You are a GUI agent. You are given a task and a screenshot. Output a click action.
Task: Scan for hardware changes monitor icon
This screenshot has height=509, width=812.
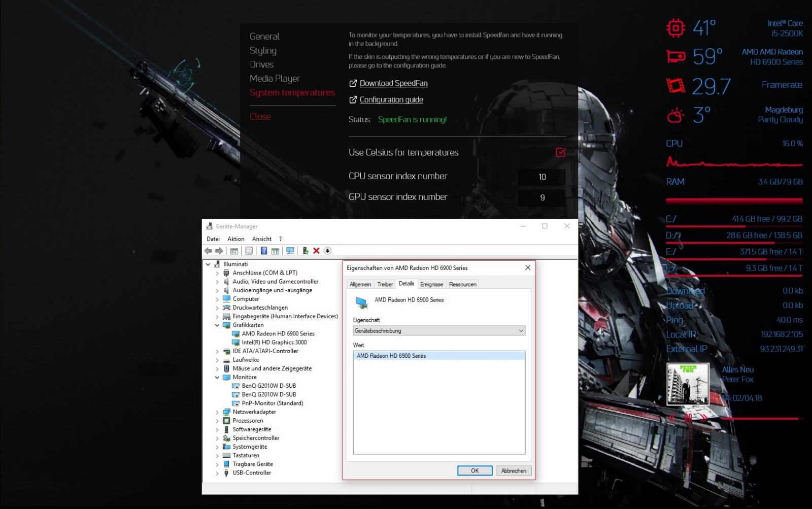290,251
